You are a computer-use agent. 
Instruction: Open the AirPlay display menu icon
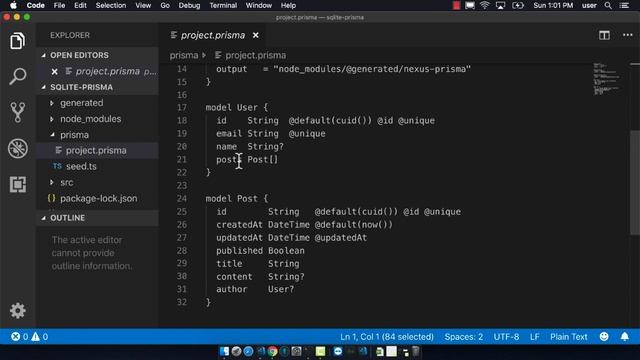click(500, 5)
